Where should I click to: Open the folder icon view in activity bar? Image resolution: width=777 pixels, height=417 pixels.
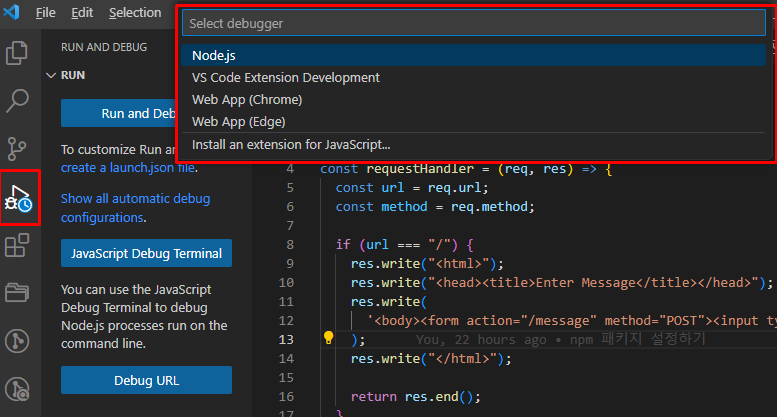[x=17, y=292]
